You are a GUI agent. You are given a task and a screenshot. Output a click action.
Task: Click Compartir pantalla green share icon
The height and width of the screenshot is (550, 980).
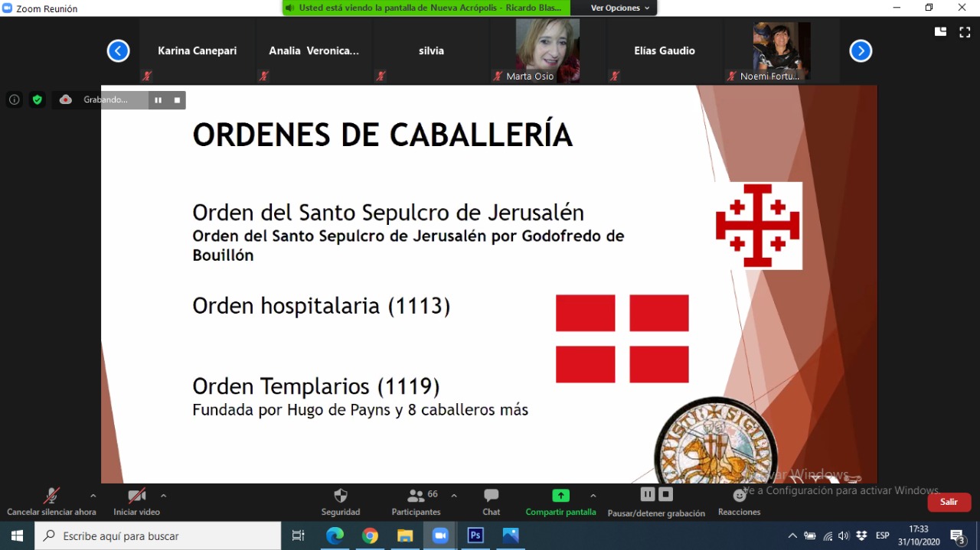[x=560, y=496]
